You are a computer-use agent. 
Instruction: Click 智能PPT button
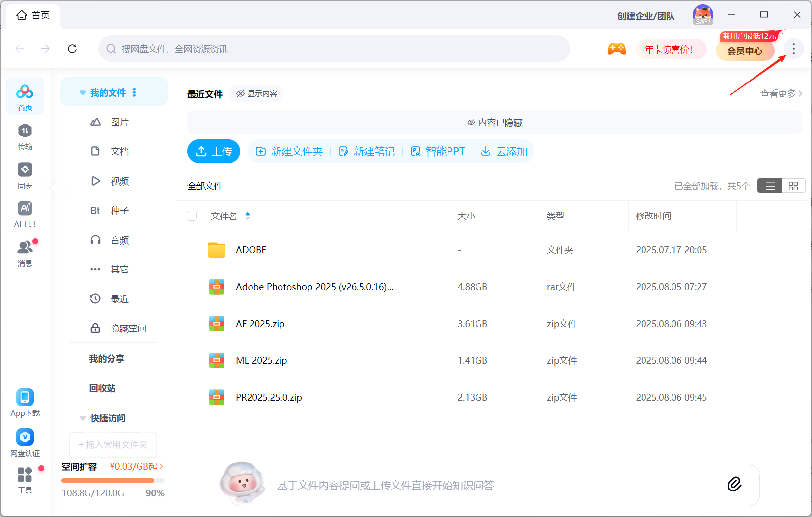438,151
